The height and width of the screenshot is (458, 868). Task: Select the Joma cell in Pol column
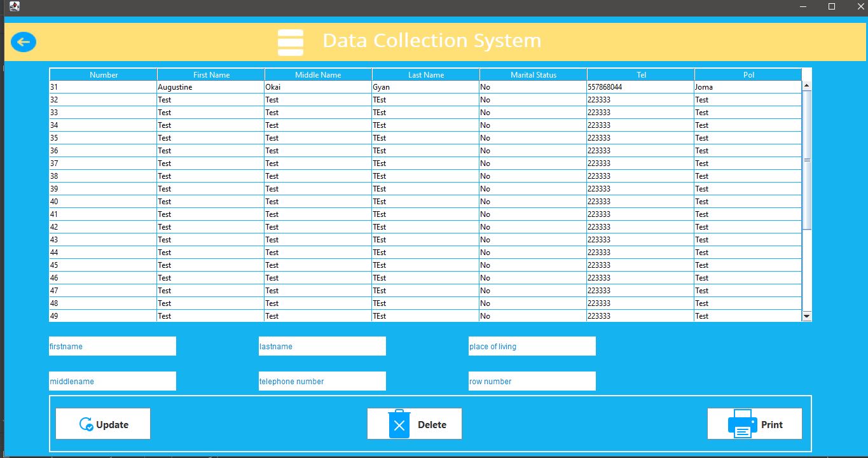pyautogui.click(x=748, y=87)
